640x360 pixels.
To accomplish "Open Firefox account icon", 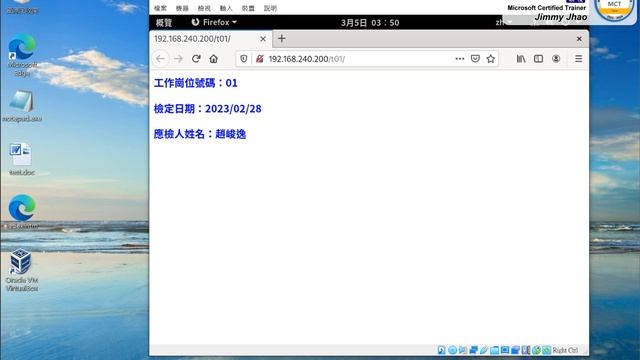I will [556, 59].
